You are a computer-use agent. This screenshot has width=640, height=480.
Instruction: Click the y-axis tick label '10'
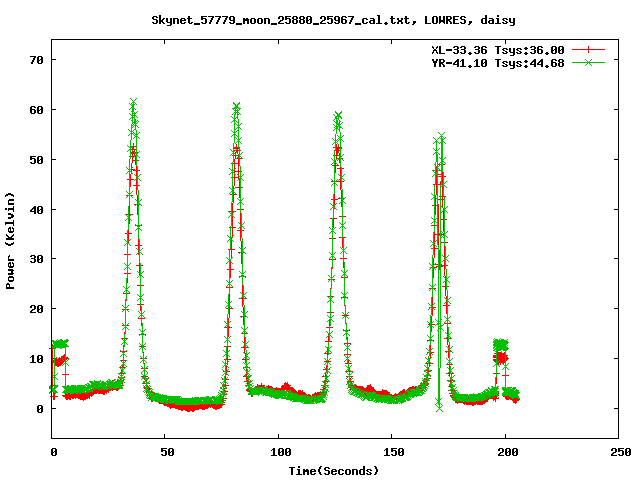(36, 359)
